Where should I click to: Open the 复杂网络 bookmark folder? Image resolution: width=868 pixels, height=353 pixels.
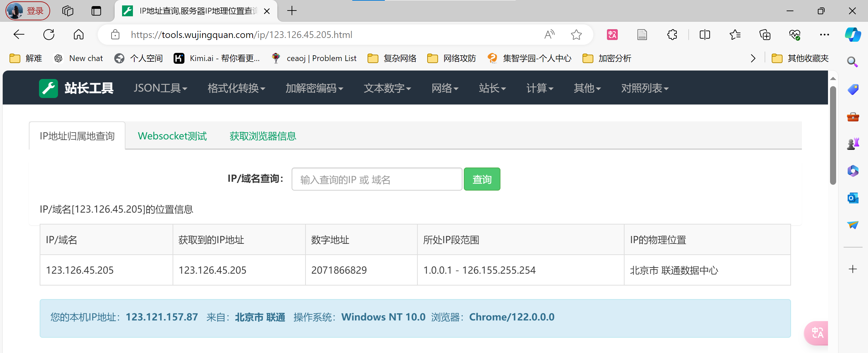[x=392, y=58]
